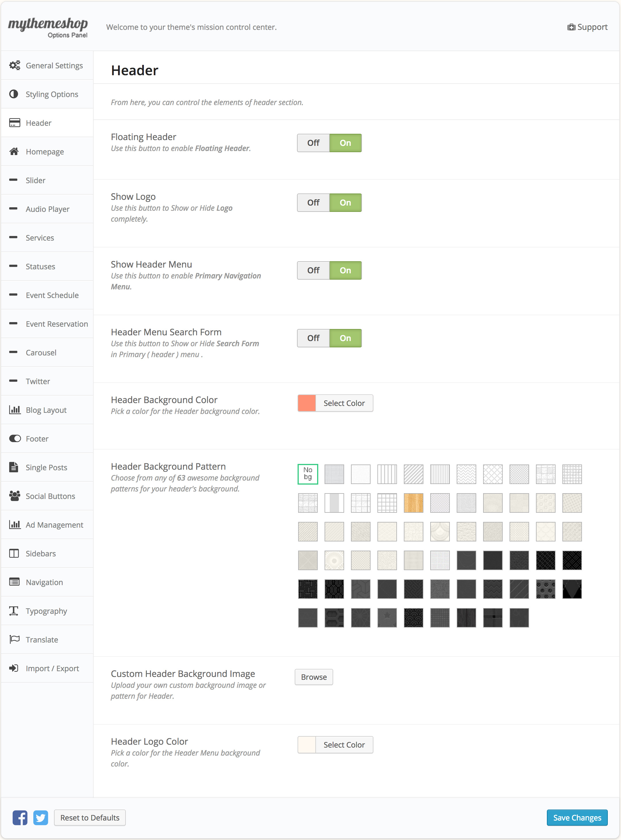Image resolution: width=621 pixels, height=840 pixels.
Task: Click the Translate flag icon
Action: click(14, 639)
